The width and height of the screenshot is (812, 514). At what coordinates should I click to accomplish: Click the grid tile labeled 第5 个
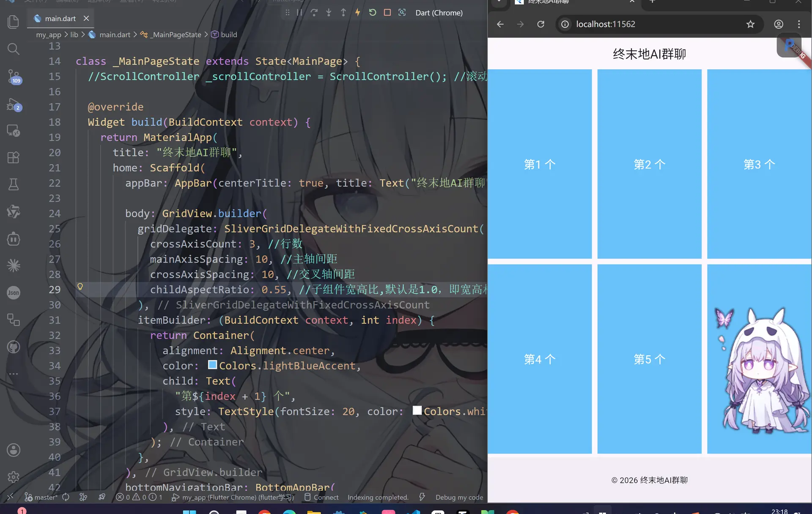[x=650, y=359]
